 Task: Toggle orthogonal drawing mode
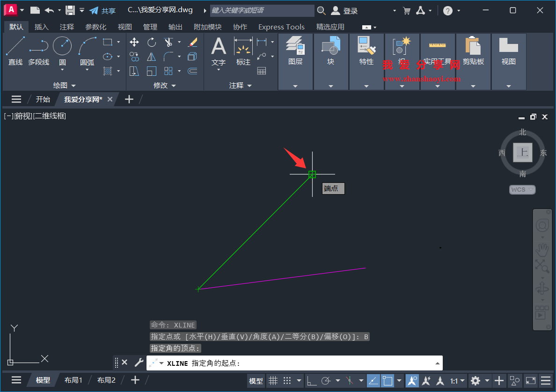tap(312, 380)
